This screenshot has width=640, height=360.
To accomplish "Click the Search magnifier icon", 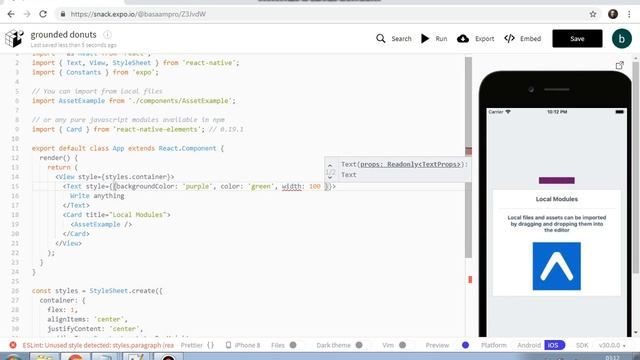I will 380,38.
